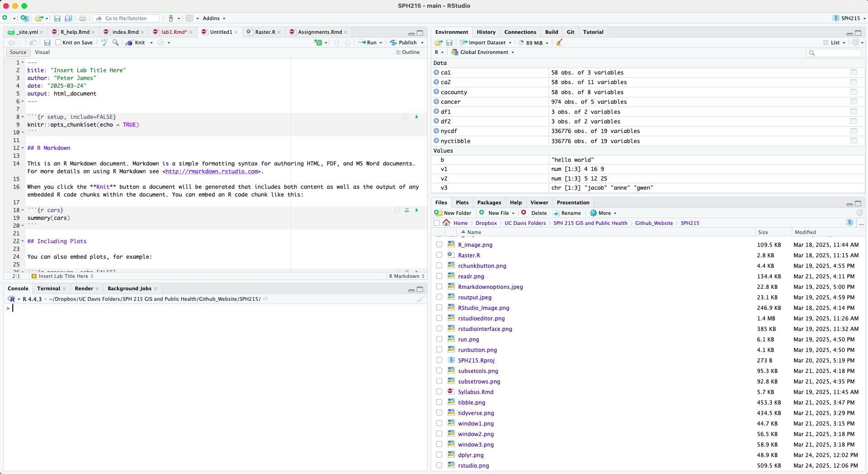The image size is (868, 474).
Task: Enable the Knit on Save checkbox
Action: coord(58,43)
